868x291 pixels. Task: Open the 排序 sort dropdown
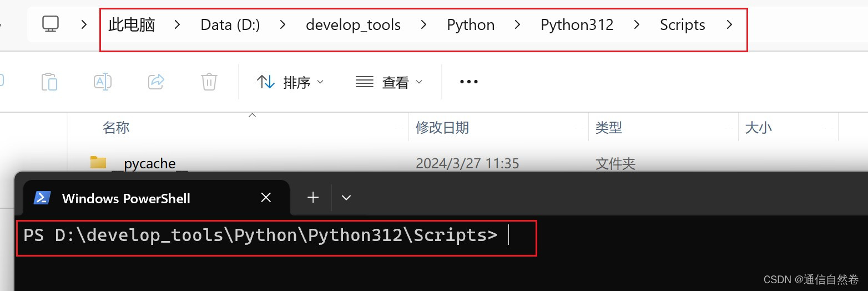point(290,82)
